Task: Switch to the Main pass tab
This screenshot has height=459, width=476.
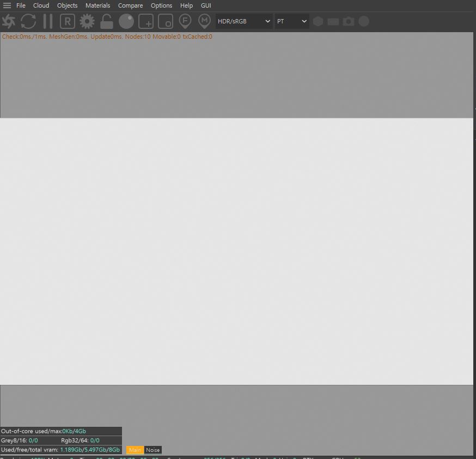Action: tap(135, 450)
